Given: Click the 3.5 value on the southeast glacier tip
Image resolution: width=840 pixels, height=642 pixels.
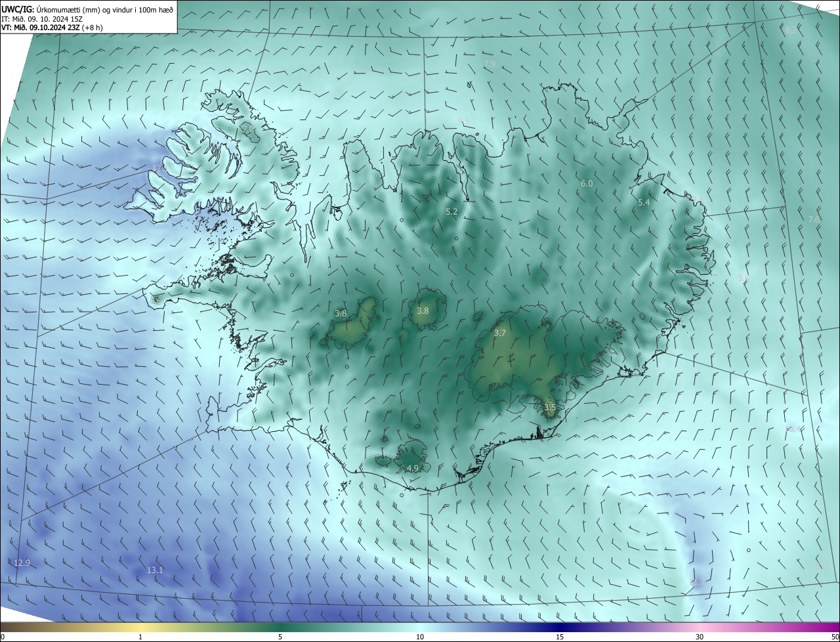Looking at the screenshot, I should (550, 408).
